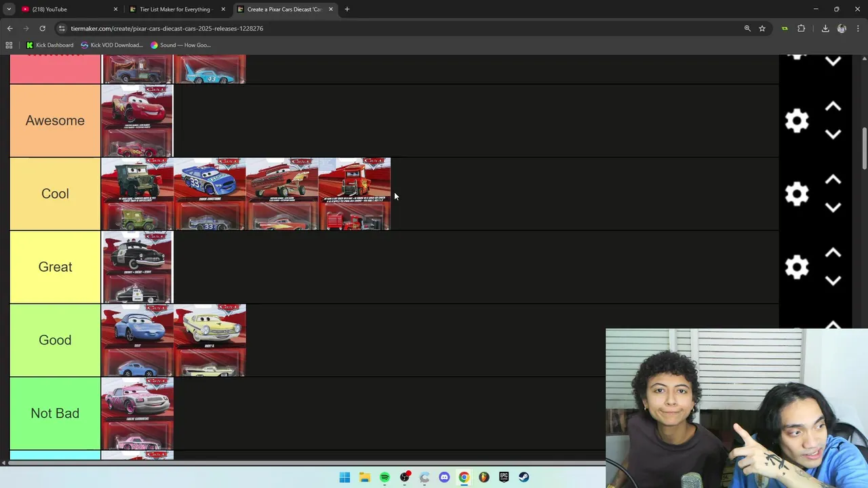Image resolution: width=868 pixels, height=488 pixels.
Task: View site information icon in address bar
Action: tap(62, 28)
